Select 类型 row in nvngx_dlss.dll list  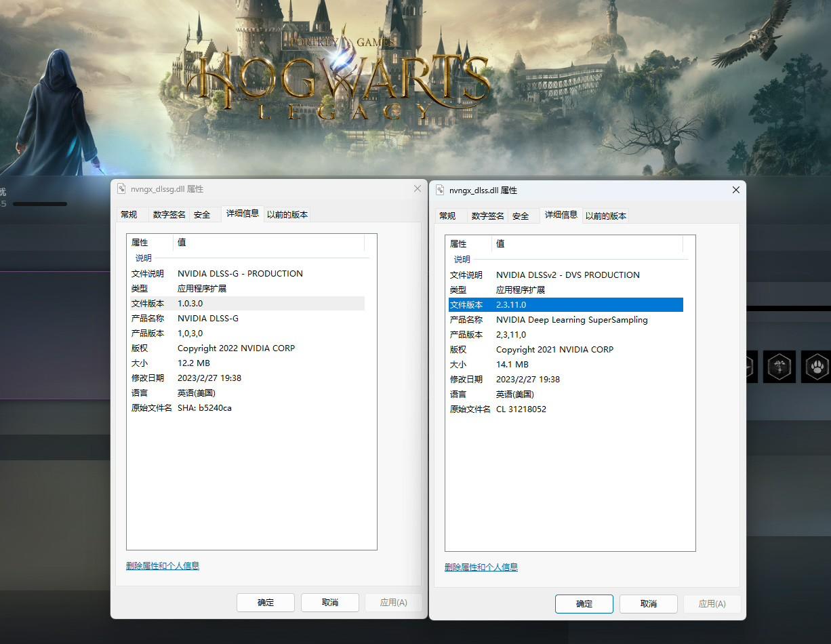[566, 289]
